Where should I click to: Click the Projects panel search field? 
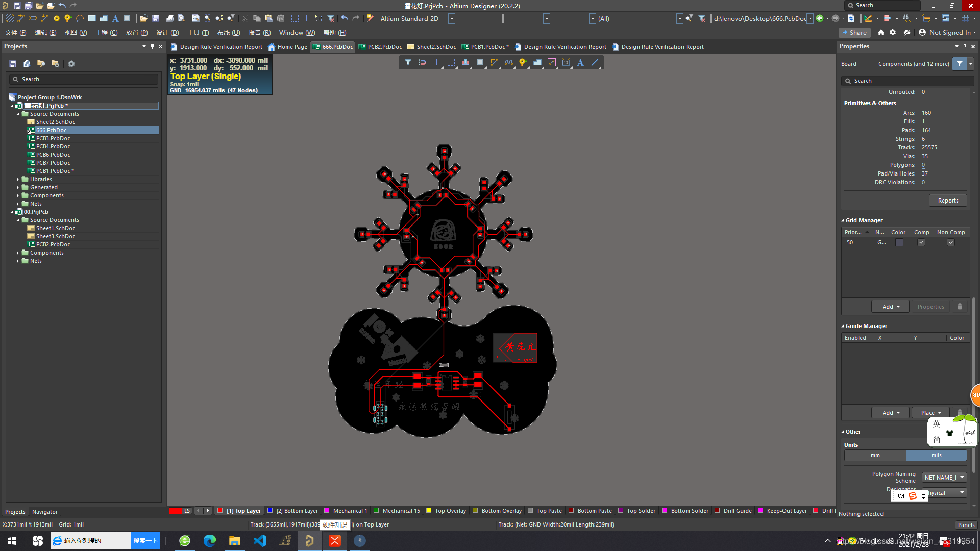[x=84, y=79]
